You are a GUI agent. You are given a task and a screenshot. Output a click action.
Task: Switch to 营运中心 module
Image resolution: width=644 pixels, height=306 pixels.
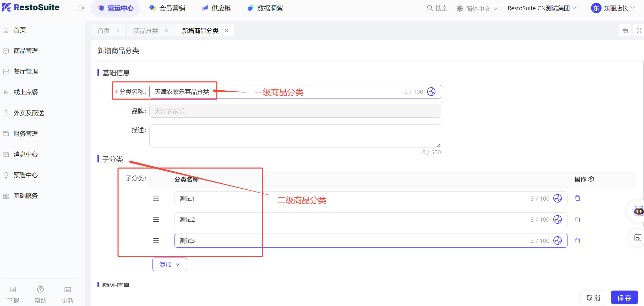point(116,8)
